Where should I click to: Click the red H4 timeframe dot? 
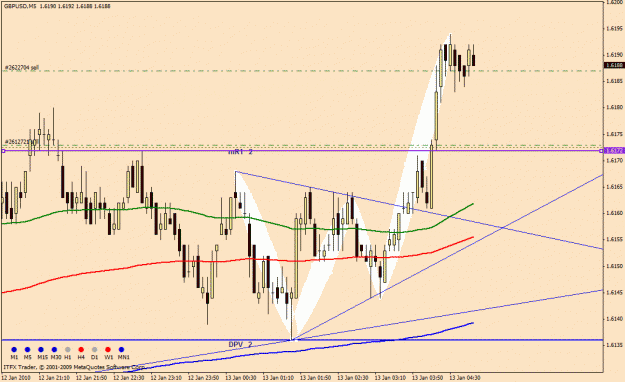(x=81, y=350)
